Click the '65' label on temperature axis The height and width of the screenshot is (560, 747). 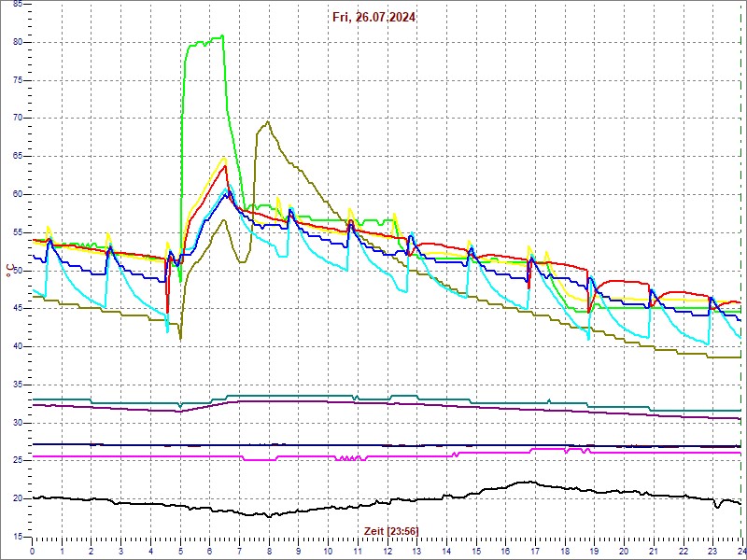[18, 156]
